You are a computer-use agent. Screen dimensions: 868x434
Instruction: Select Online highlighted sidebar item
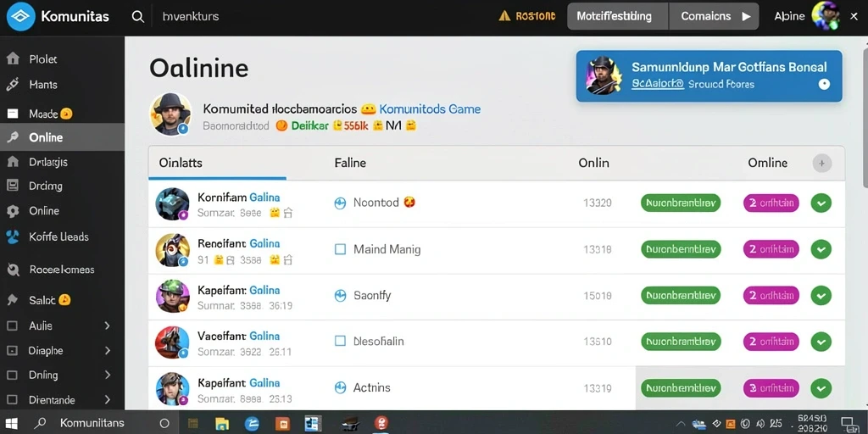(62, 138)
